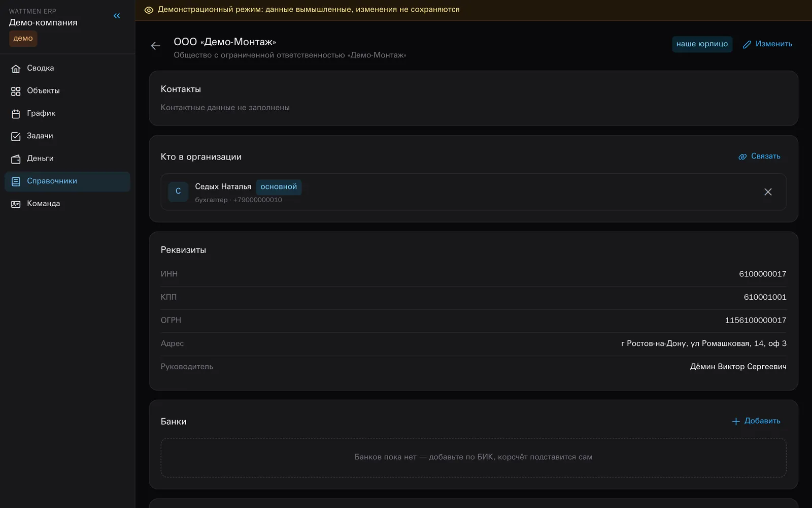
Task: Open contact Седых Наталья
Action: pyautogui.click(x=223, y=187)
